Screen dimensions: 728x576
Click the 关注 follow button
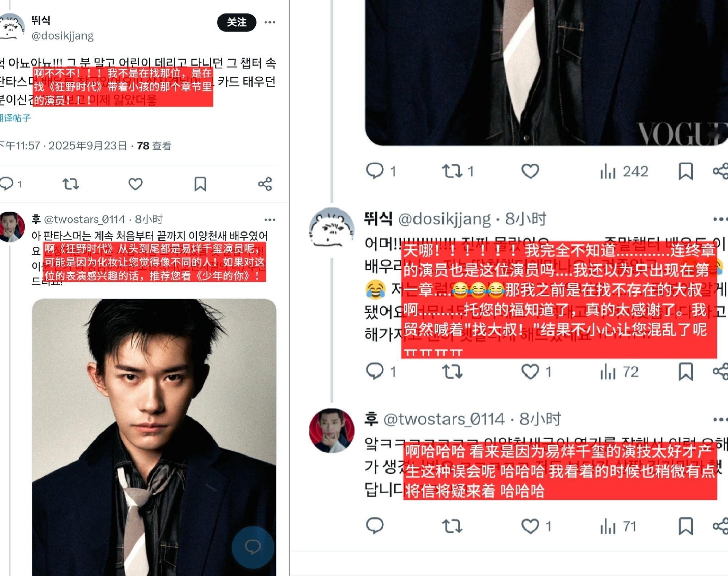tap(237, 22)
